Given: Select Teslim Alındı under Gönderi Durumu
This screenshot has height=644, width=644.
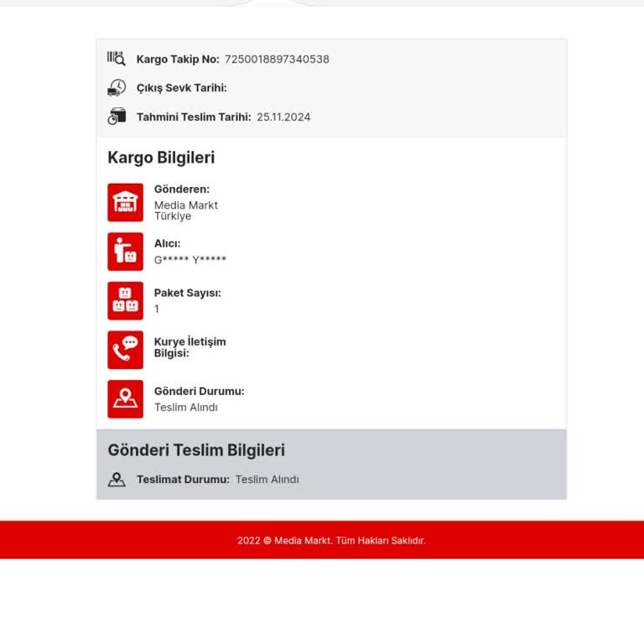Looking at the screenshot, I should pyautogui.click(x=186, y=408).
